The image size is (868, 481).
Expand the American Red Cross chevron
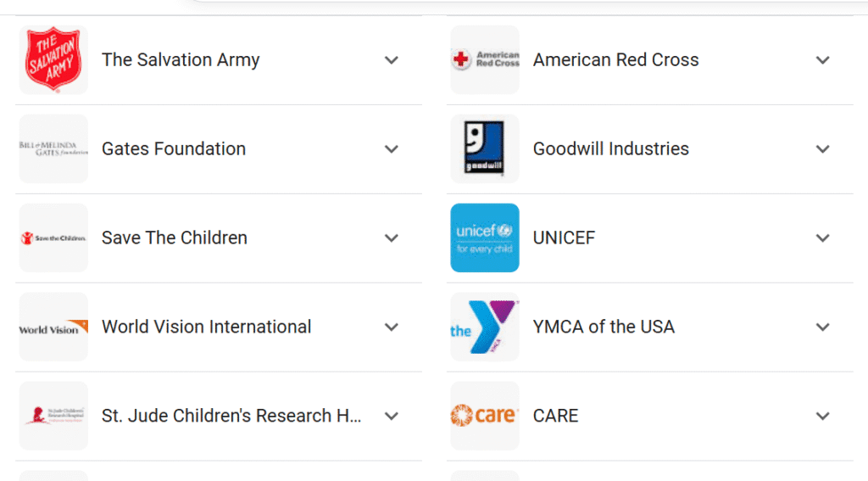click(822, 60)
